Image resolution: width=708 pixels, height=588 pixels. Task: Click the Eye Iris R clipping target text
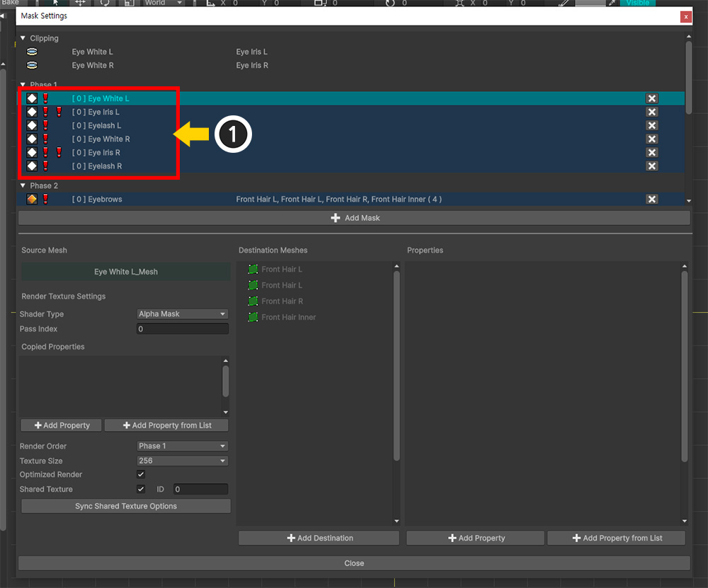[x=252, y=65]
